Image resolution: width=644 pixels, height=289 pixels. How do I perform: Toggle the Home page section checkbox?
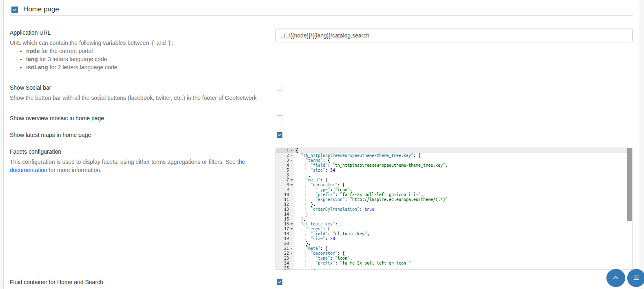[x=15, y=10]
